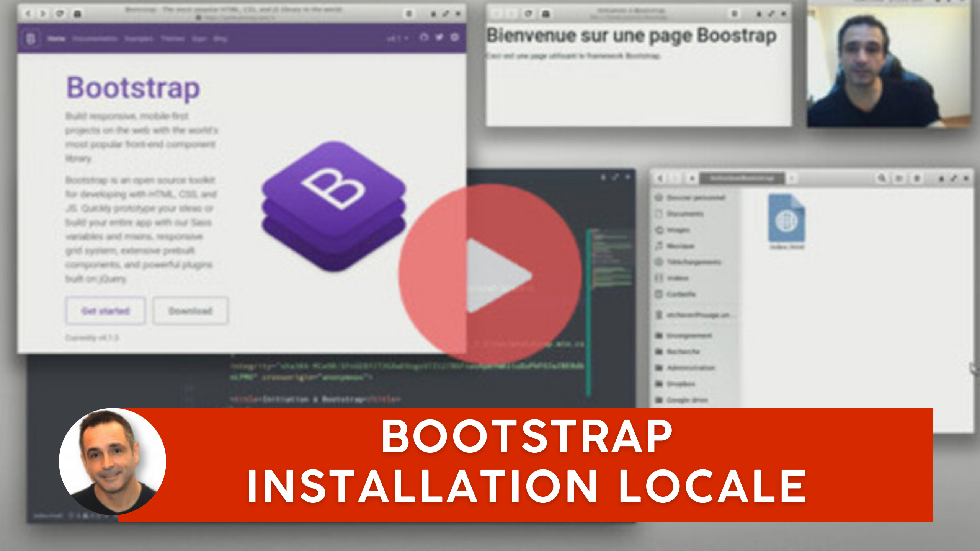Viewport: 980px width, 551px height.
Task: Click the Get started button on the Bootstrap page
Action: [x=106, y=311]
